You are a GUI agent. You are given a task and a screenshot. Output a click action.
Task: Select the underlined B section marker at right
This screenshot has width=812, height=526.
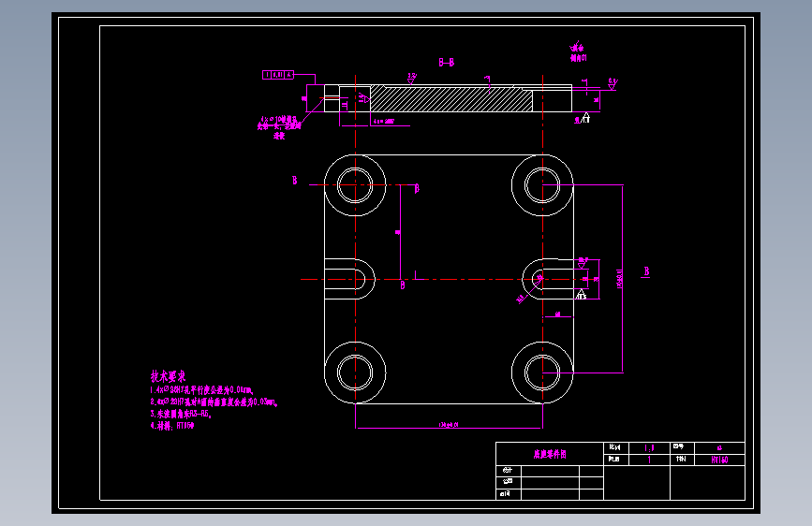[x=646, y=271]
